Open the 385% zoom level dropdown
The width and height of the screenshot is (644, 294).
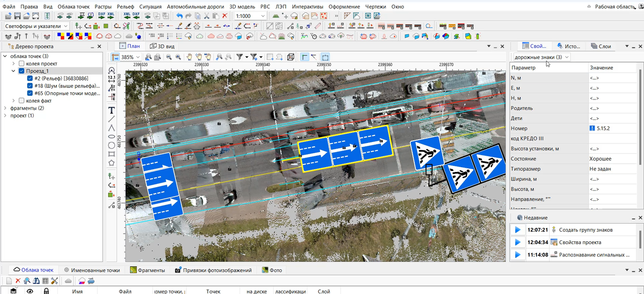(x=137, y=57)
